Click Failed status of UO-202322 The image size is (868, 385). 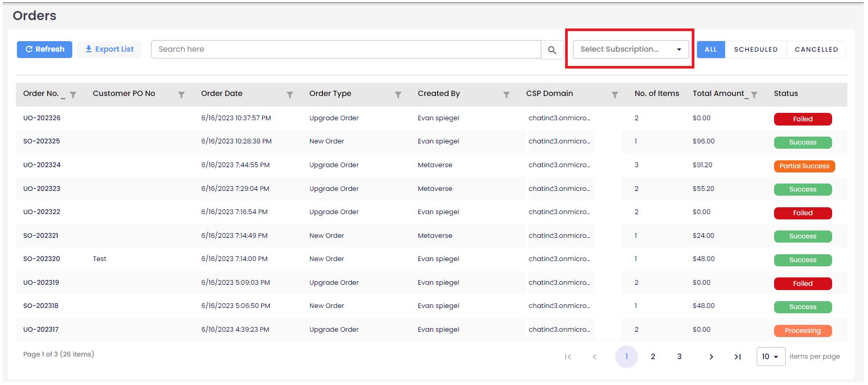(803, 213)
